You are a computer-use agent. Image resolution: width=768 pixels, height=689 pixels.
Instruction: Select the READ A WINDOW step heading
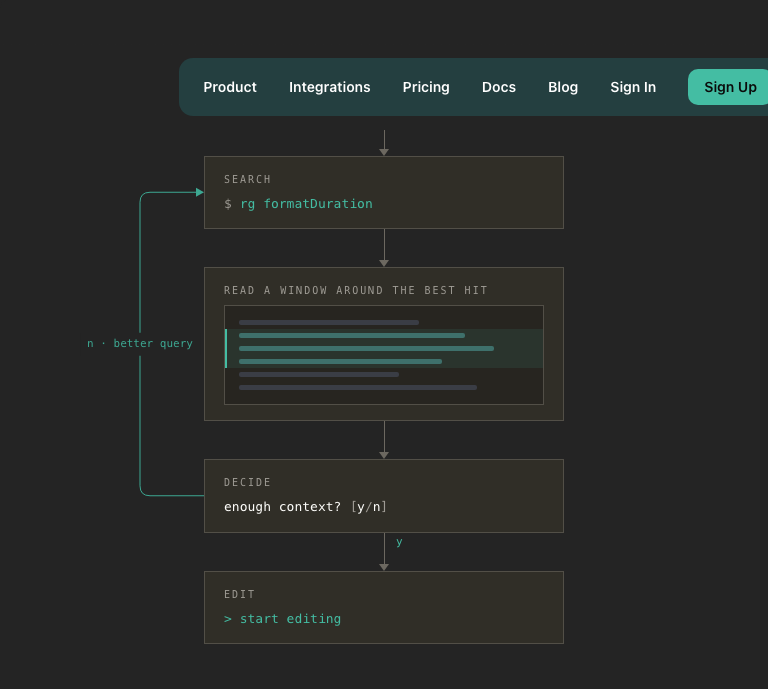[356, 290]
